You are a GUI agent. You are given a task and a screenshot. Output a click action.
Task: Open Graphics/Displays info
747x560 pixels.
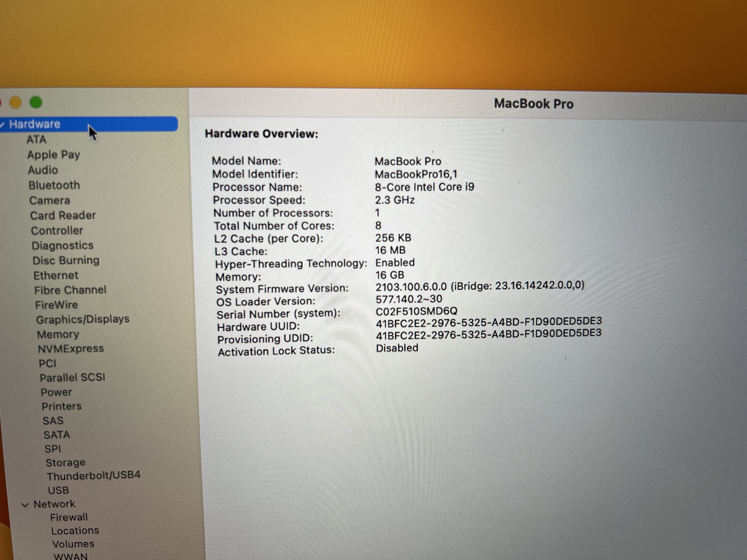click(x=83, y=319)
